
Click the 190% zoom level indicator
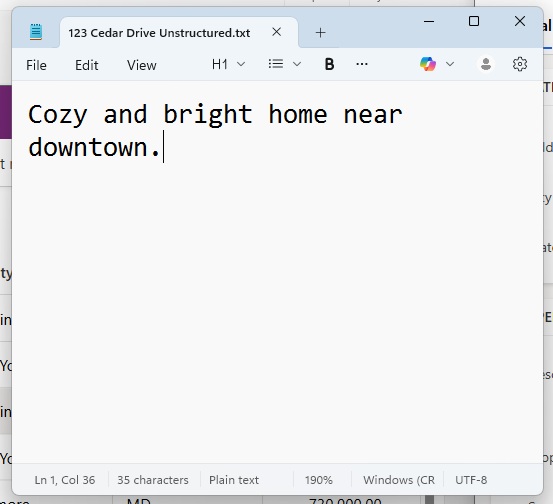tap(318, 480)
